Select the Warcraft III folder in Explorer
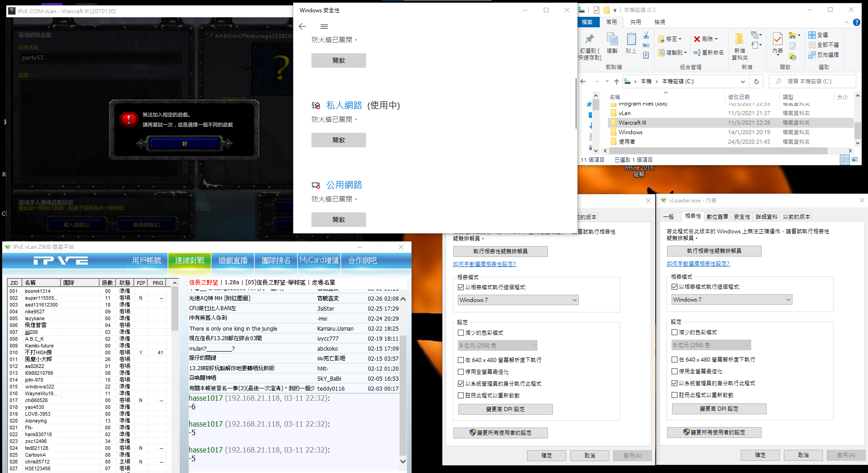Screen dimensions: 868x473 (632, 123)
